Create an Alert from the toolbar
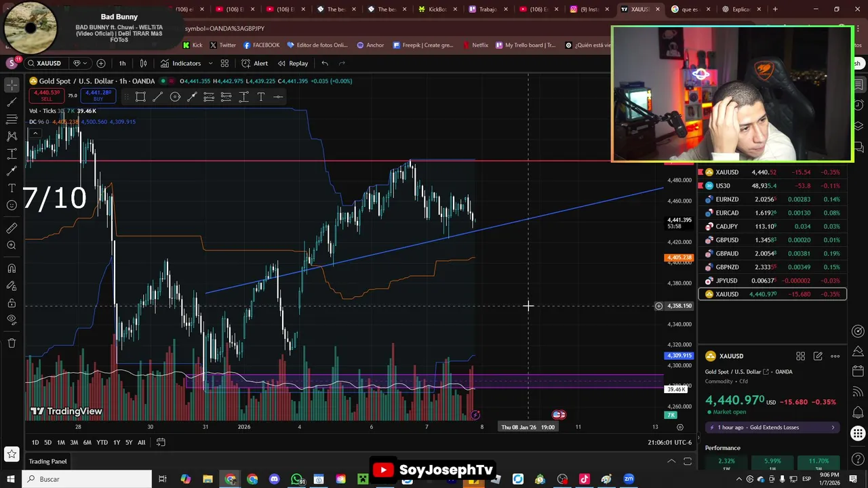Screen dimensions: 868x488 (254, 63)
